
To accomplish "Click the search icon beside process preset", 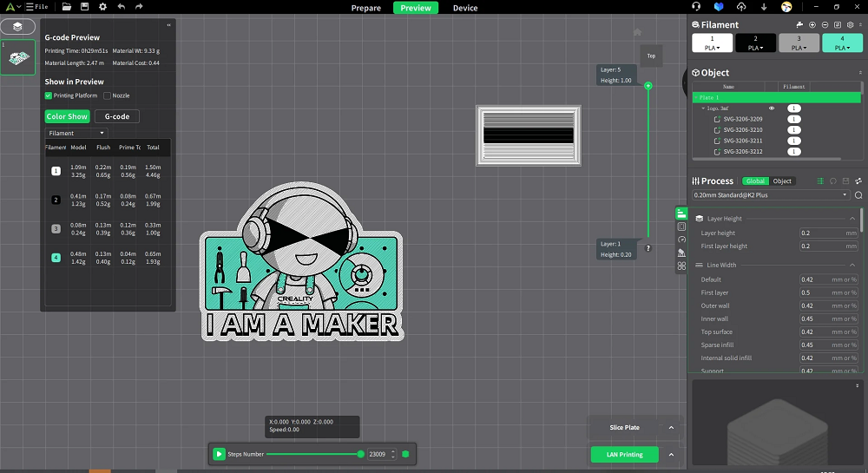I will point(858,195).
